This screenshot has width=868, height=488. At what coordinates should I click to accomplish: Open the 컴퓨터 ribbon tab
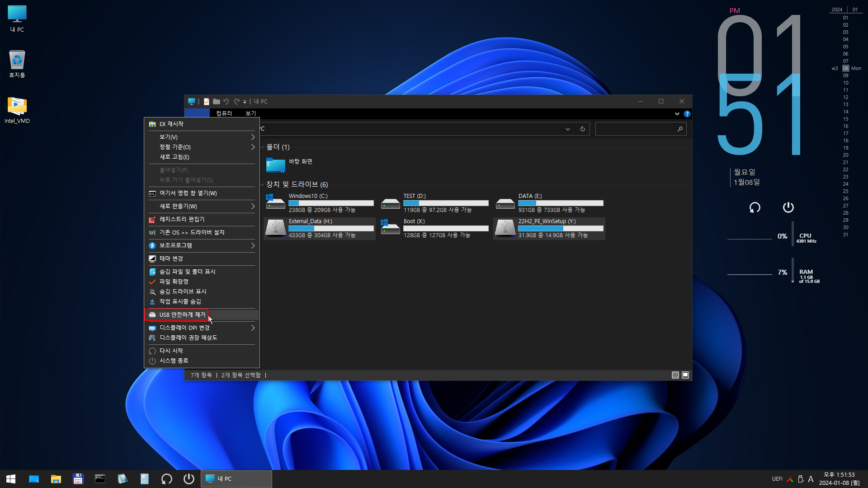(x=224, y=113)
